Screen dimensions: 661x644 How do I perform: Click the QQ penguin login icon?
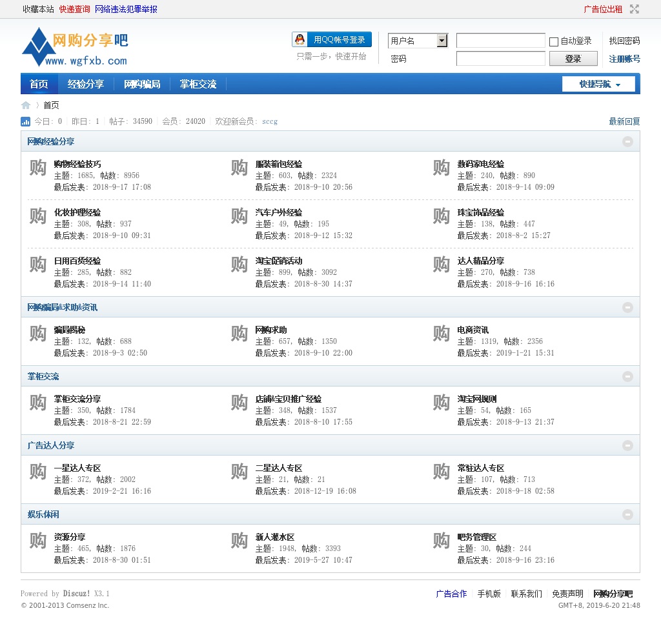tap(300, 39)
